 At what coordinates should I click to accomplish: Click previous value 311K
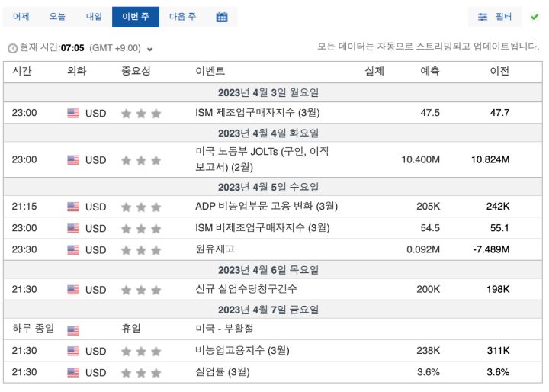pos(498,351)
